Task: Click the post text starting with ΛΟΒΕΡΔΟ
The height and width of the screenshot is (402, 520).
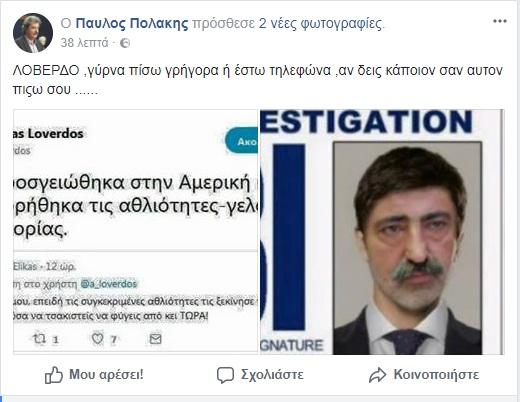Action: coord(257,80)
